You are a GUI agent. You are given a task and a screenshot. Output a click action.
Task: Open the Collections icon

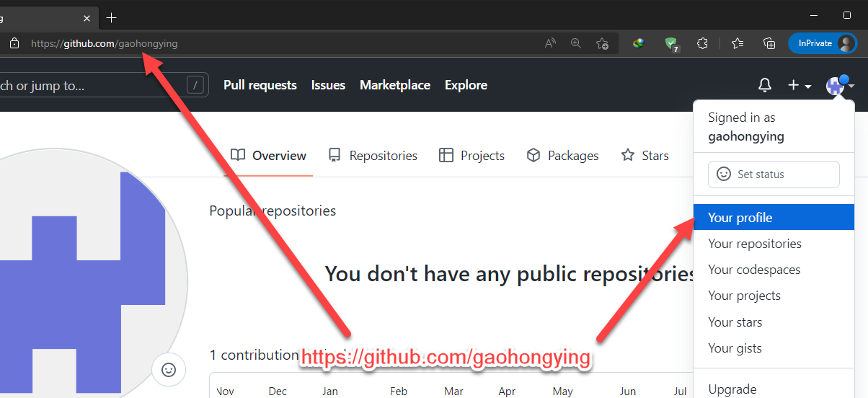pos(769,43)
